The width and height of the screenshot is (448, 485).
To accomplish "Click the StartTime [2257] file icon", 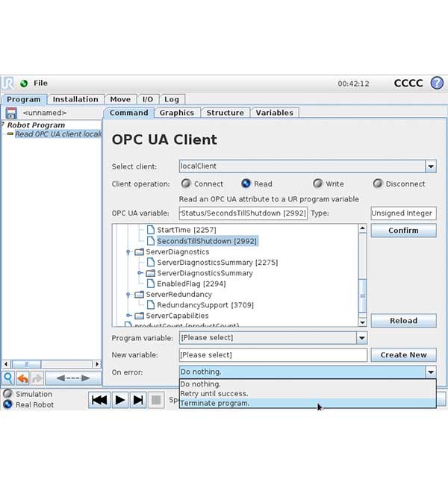I will tap(151, 230).
